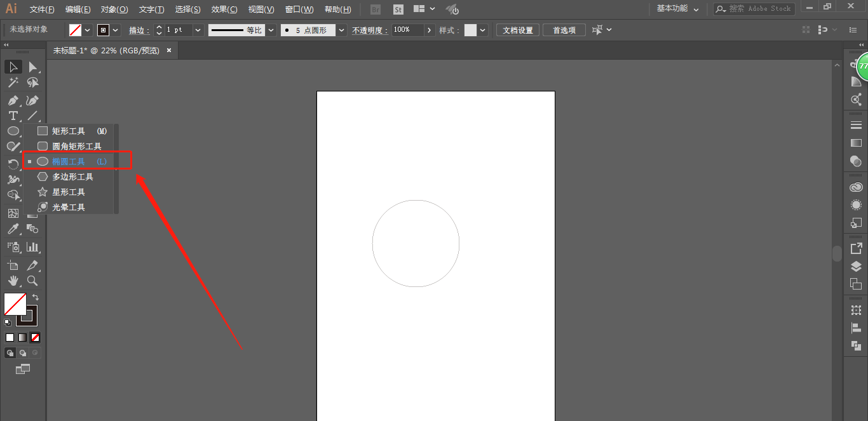Click the 不透明度 label link
Screen dimensions: 868x421
pyautogui.click(x=370, y=30)
